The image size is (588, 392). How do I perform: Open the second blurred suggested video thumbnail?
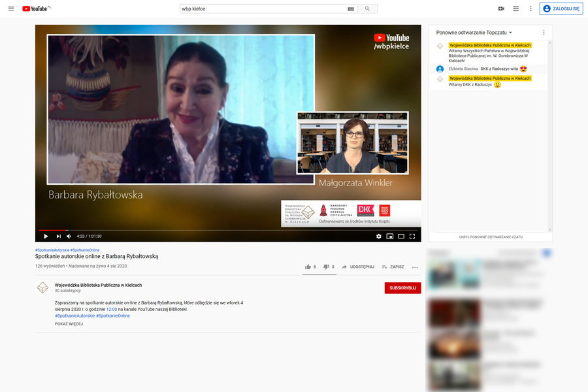(x=454, y=312)
